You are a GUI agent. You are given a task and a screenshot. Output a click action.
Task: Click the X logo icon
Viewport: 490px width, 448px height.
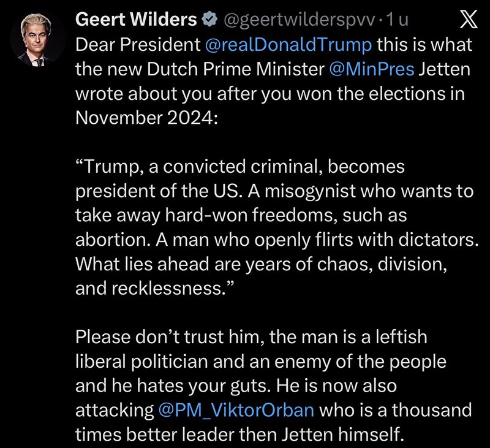click(468, 21)
